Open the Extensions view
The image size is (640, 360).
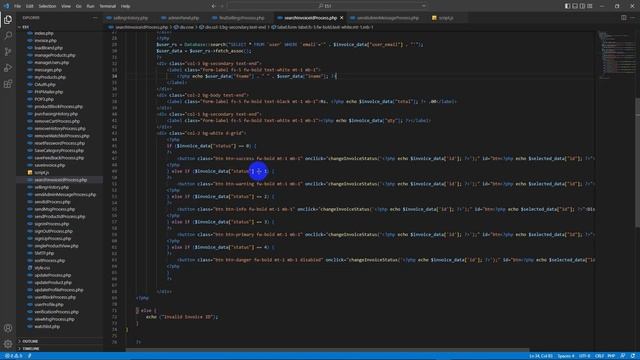pyautogui.click(x=8, y=84)
